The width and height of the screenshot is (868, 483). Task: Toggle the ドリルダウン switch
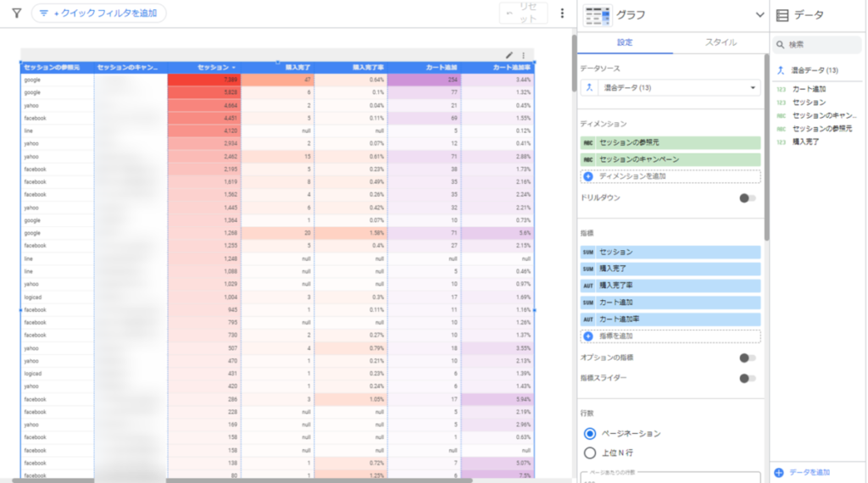pos(747,198)
